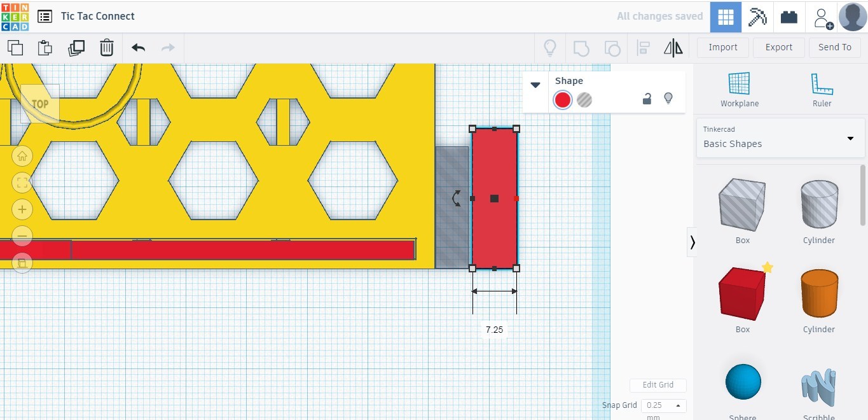Open the Basic Shapes category dropdown
This screenshot has width=868, height=420.
pyautogui.click(x=780, y=137)
